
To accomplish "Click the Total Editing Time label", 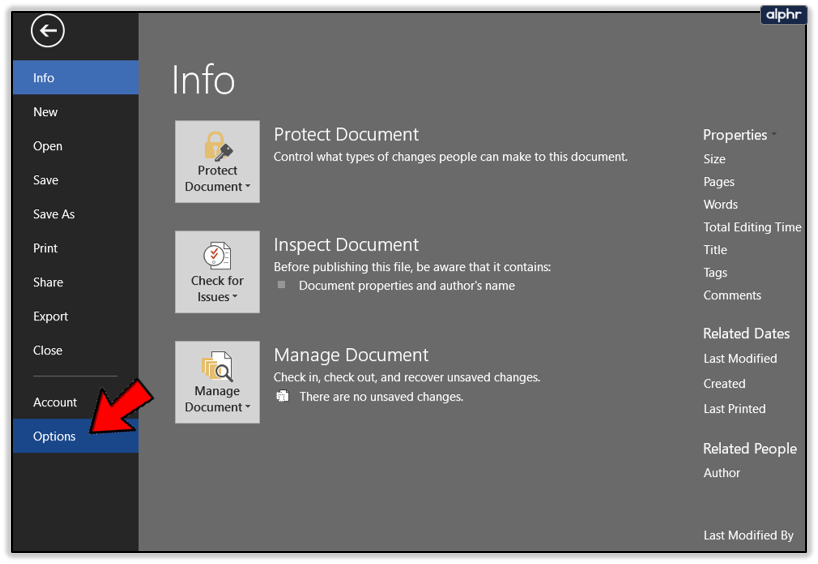I will (752, 227).
